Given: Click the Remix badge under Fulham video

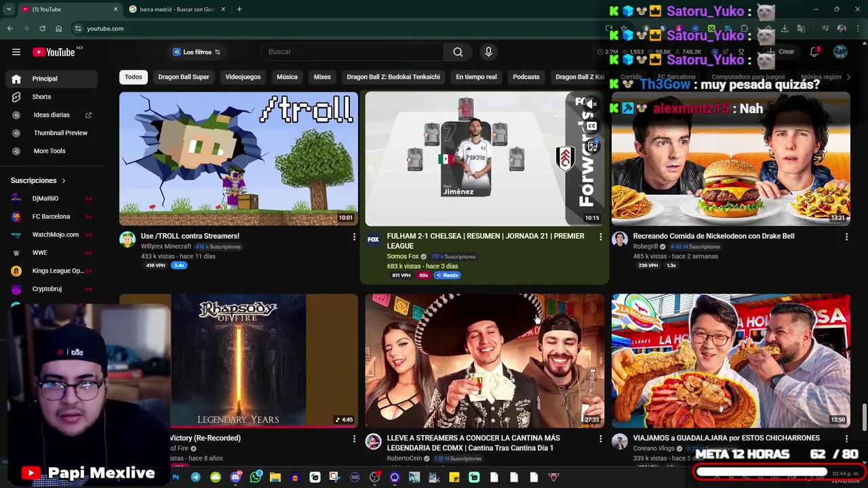Looking at the screenshot, I should 447,275.
